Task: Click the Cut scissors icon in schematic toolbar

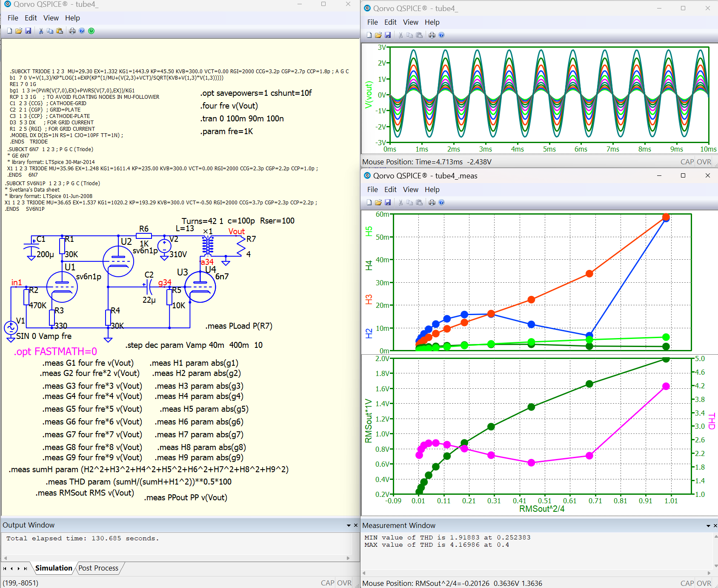Action: [41, 31]
